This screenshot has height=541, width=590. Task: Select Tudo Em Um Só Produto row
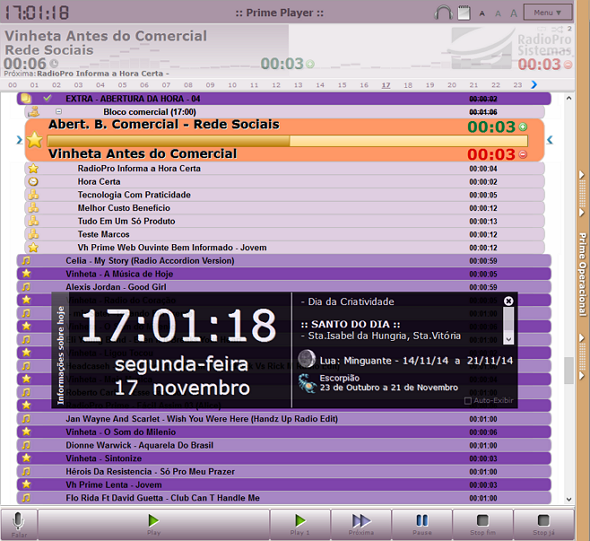[284, 221]
